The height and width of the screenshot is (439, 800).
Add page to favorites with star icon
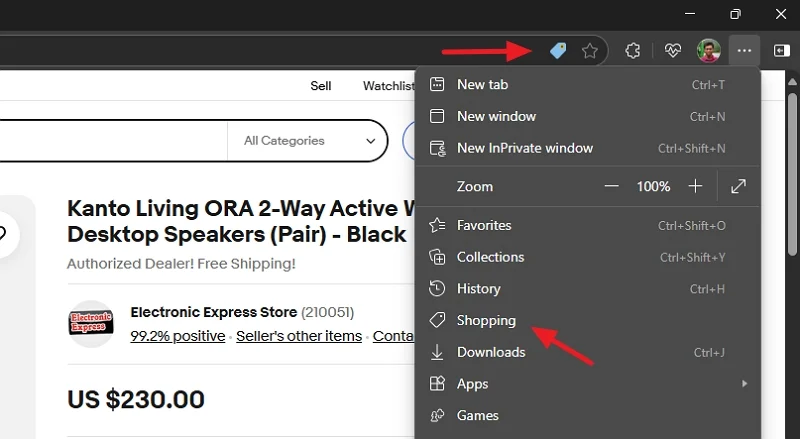pos(590,51)
